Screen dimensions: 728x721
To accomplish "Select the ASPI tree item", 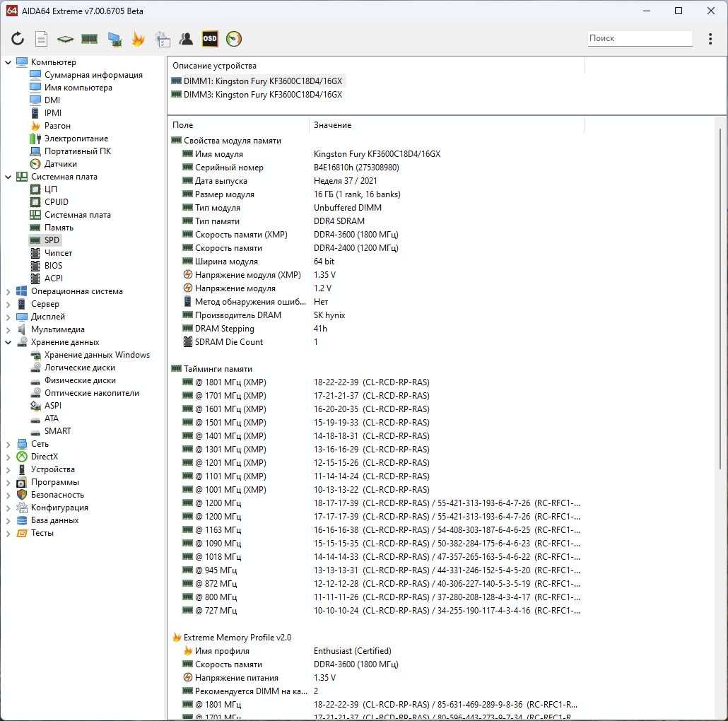I will 52,405.
